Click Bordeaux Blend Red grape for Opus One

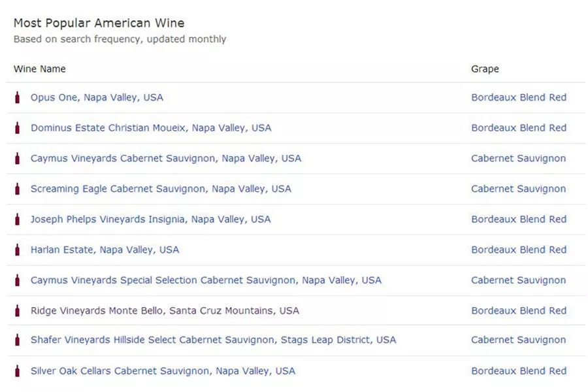point(519,97)
